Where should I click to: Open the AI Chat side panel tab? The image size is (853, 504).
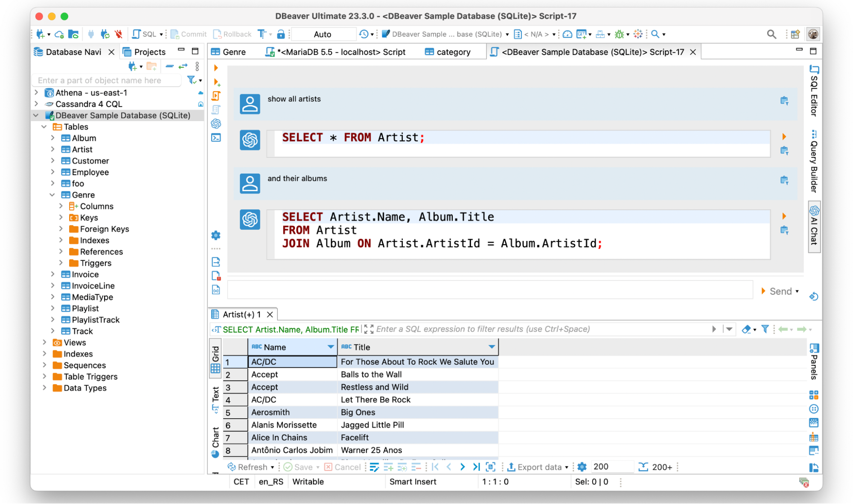point(814,226)
